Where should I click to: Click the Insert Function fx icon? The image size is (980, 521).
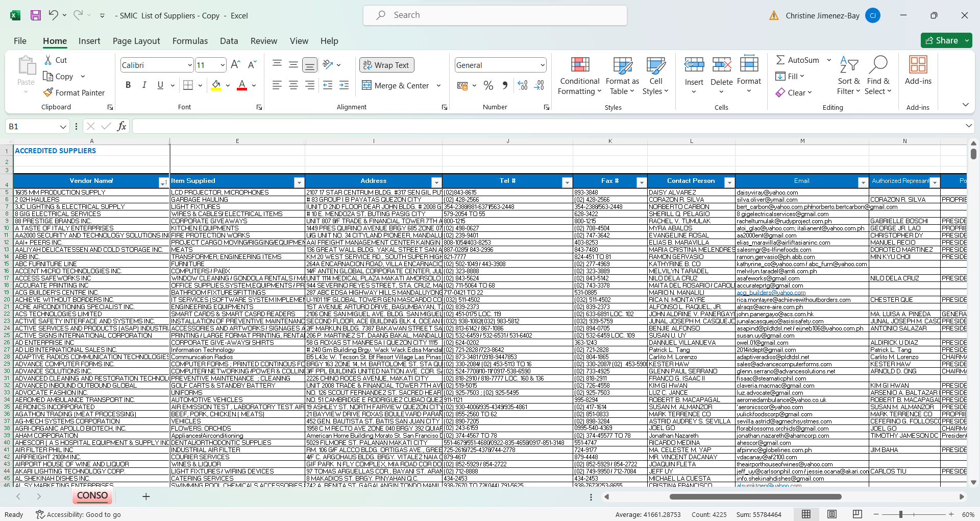tap(121, 126)
